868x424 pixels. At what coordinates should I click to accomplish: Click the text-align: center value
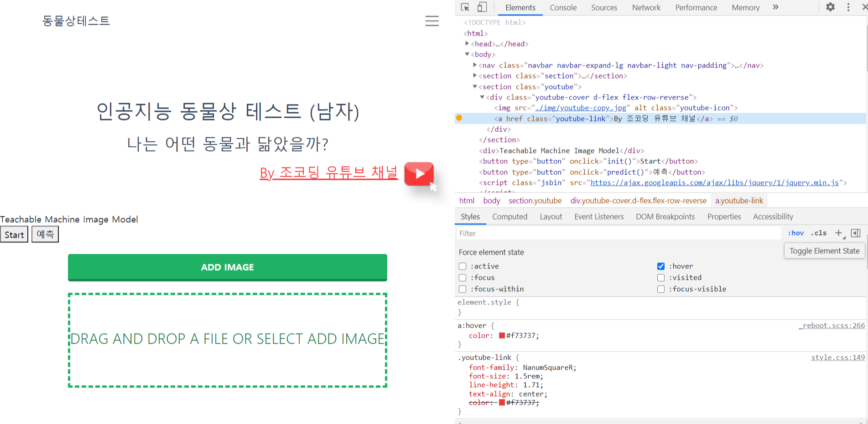[x=531, y=394]
